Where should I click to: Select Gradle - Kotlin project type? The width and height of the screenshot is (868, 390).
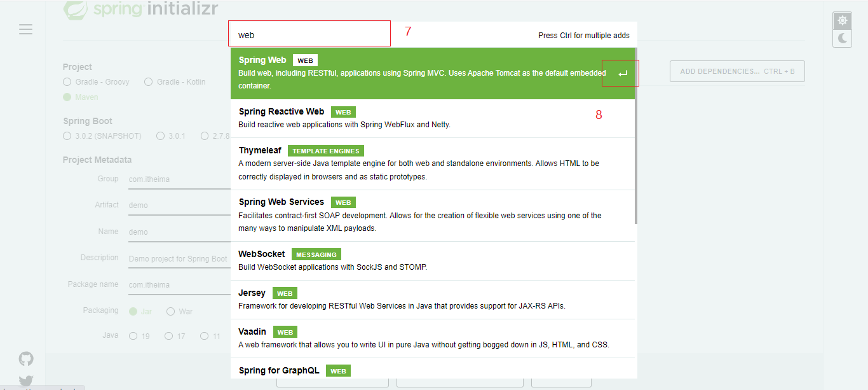point(149,82)
